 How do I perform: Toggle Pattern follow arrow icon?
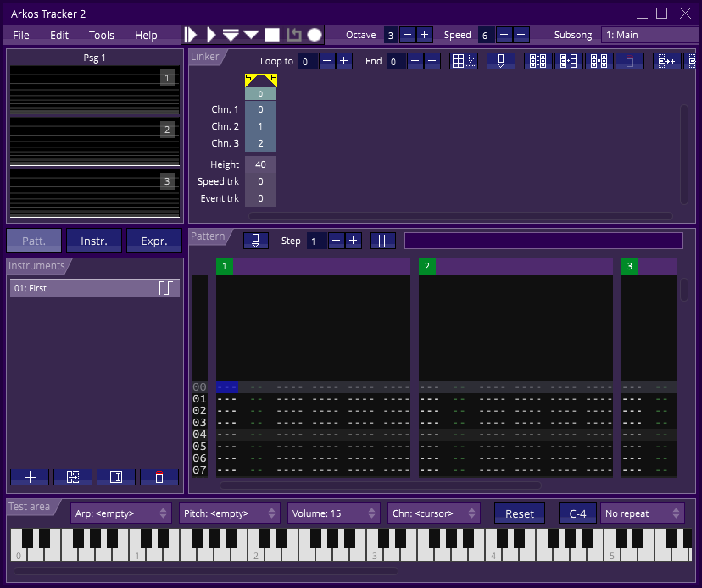256,241
